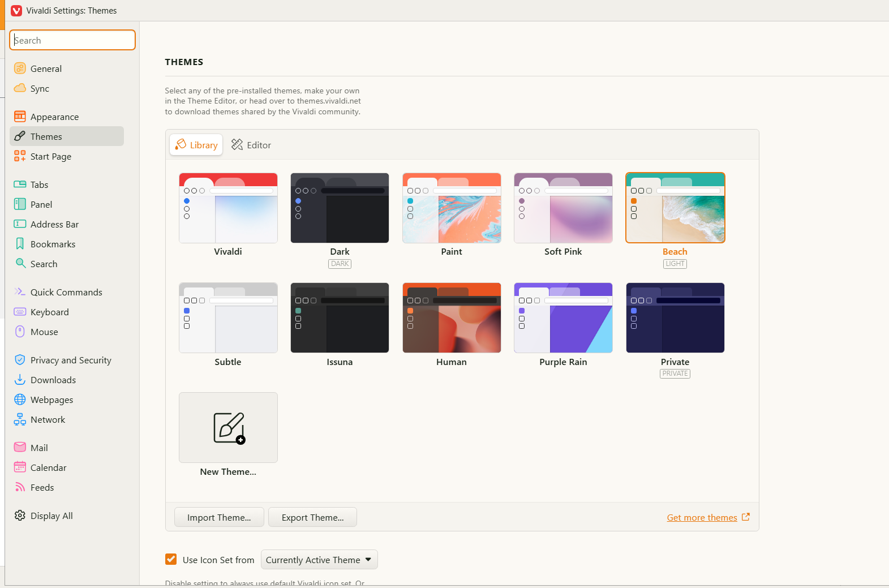Open the Get more themes link

(x=708, y=517)
